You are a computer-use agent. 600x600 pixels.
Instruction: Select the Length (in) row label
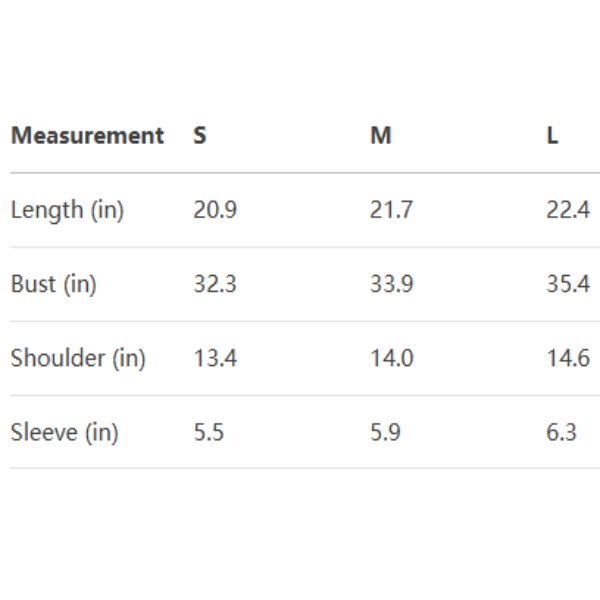pos(67,210)
